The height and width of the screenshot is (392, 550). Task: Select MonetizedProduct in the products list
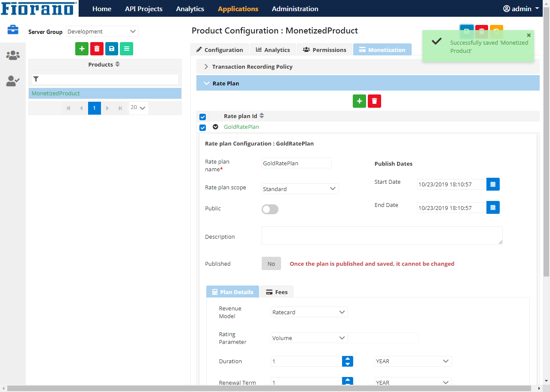[x=105, y=93]
